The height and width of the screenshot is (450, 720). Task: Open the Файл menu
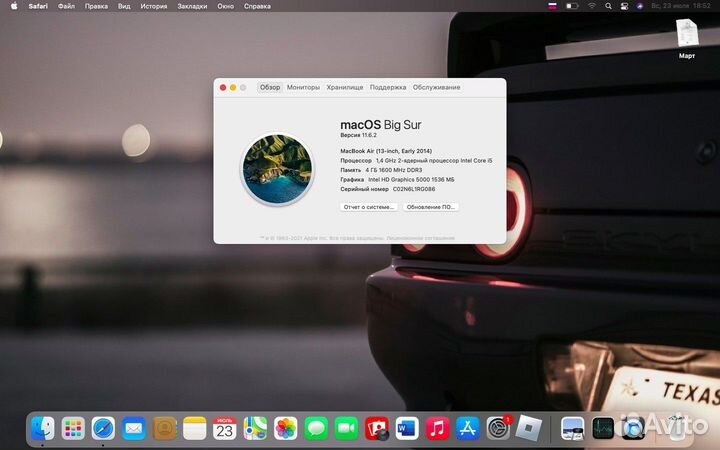pyautogui.click(x=67, y=6)
